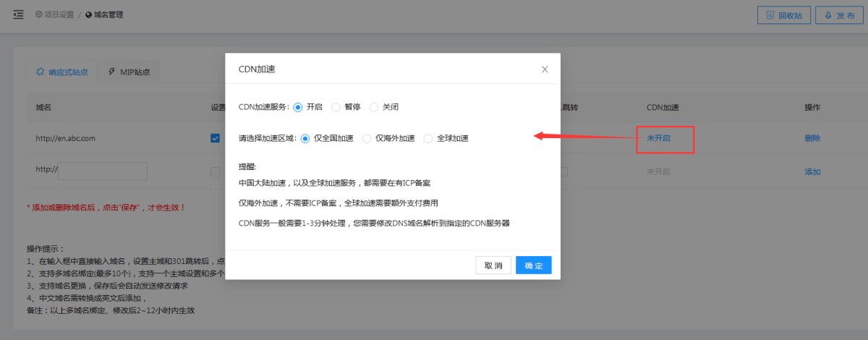
Task: Open 项目设置 breadcrumb link
Action: [55, 14]
